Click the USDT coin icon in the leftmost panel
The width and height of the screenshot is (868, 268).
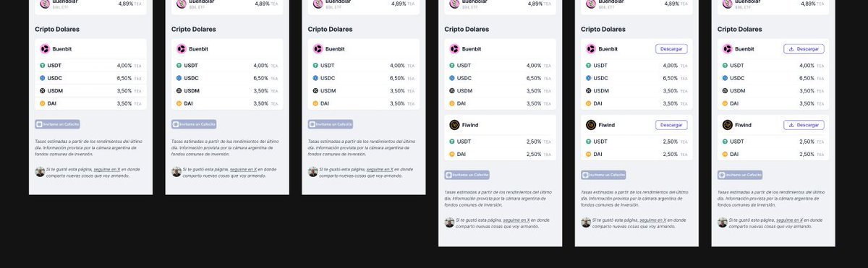[43, 66]
